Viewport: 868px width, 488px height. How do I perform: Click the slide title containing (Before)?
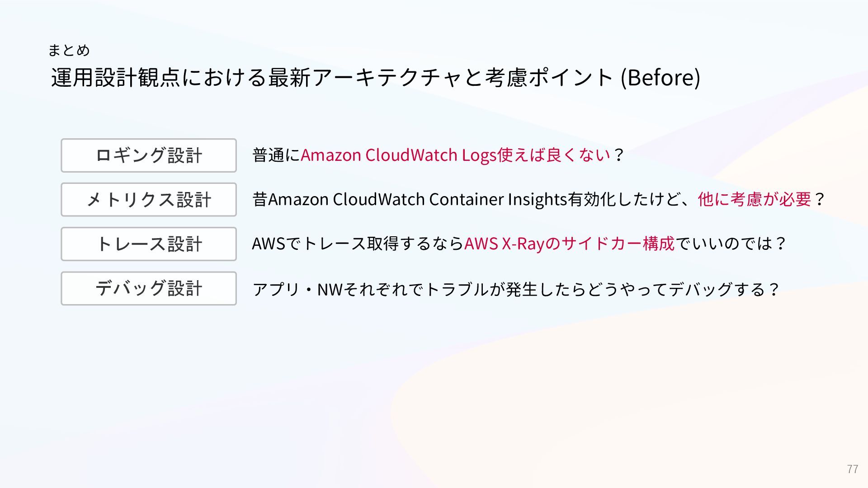pos(376,77)
